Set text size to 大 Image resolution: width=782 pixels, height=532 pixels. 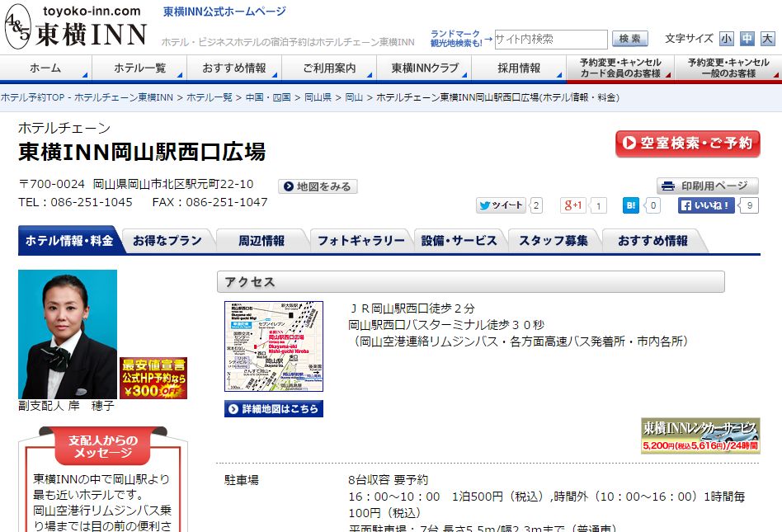tap(767, 39)
